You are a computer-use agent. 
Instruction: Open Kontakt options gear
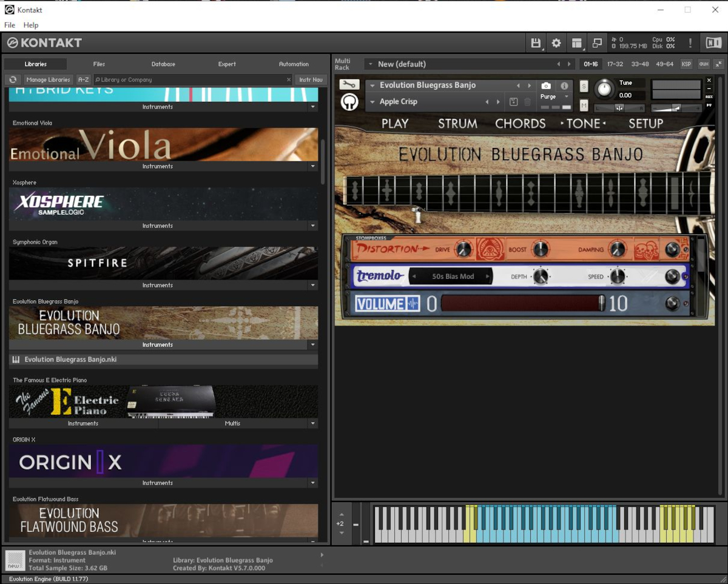(556, 43)
